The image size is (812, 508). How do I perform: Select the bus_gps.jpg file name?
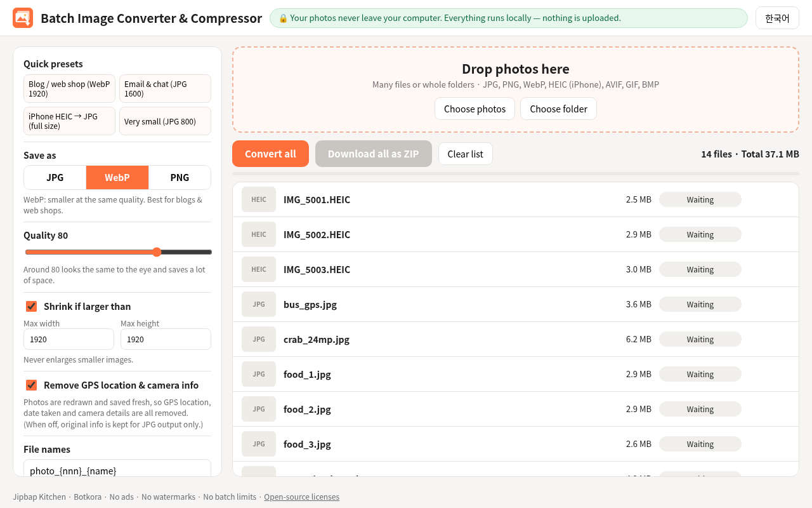[x=310, y=305]
